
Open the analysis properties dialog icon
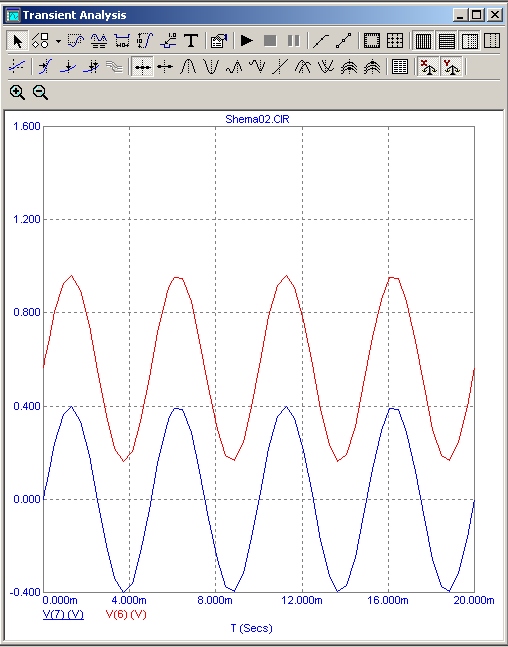point(219,41)
